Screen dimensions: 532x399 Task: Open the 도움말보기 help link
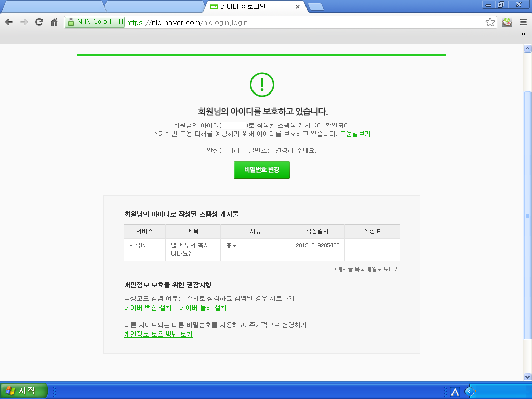point(355,134)
